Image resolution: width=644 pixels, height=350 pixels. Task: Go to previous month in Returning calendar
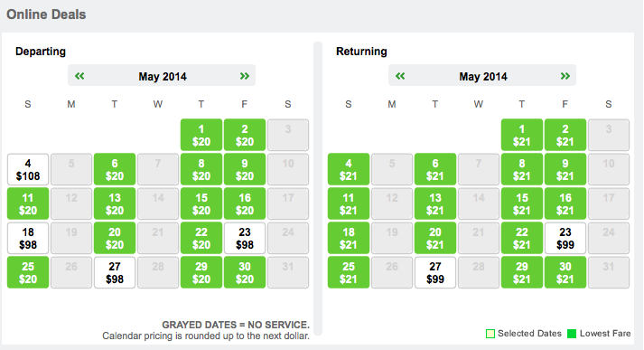[400, 76]
